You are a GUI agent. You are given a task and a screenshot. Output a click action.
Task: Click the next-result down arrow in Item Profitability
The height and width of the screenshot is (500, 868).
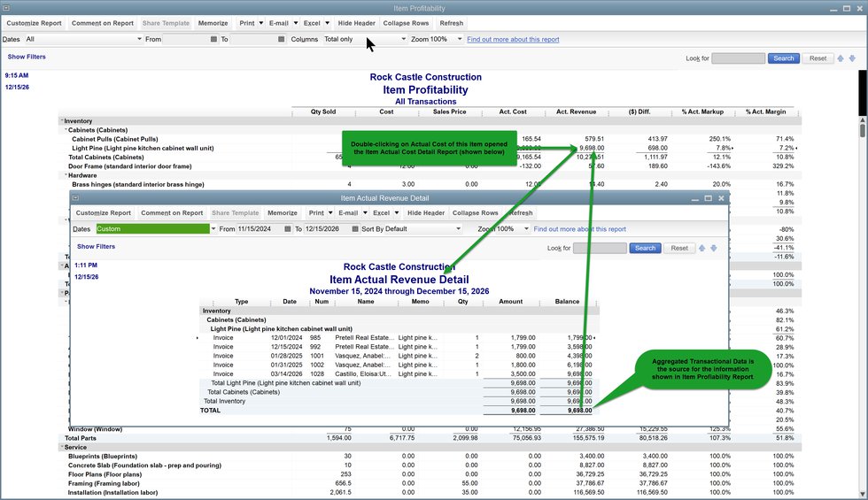(852, 58)
